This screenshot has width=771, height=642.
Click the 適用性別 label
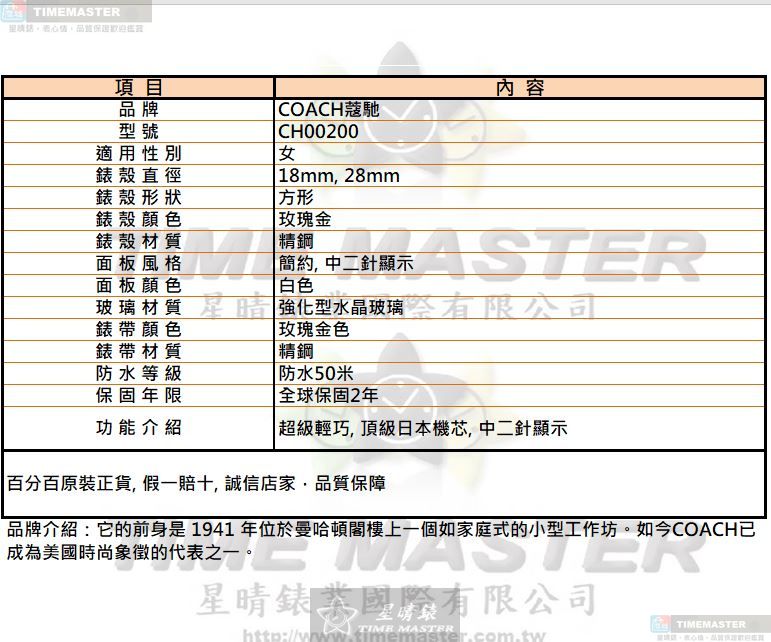[x=138, y=153]
